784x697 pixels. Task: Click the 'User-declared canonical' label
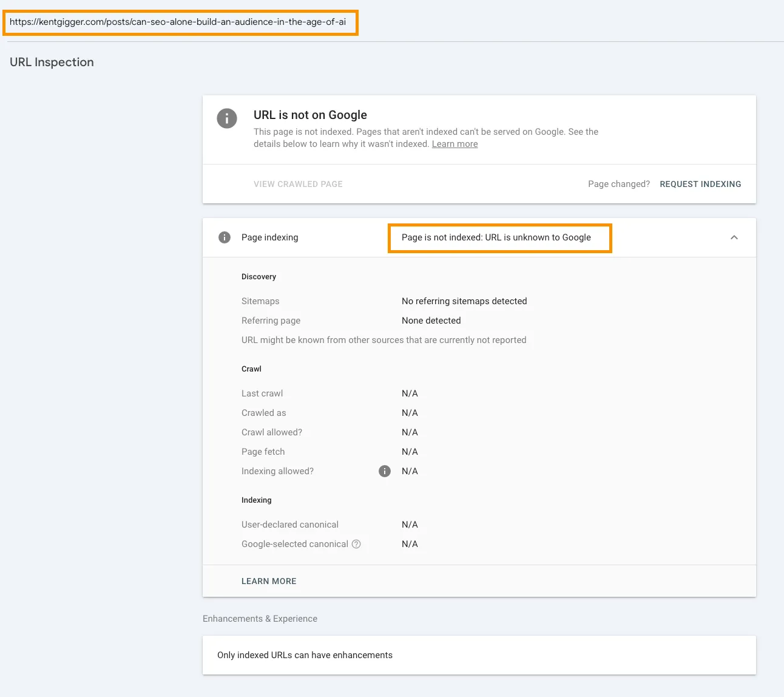(290, 525)
